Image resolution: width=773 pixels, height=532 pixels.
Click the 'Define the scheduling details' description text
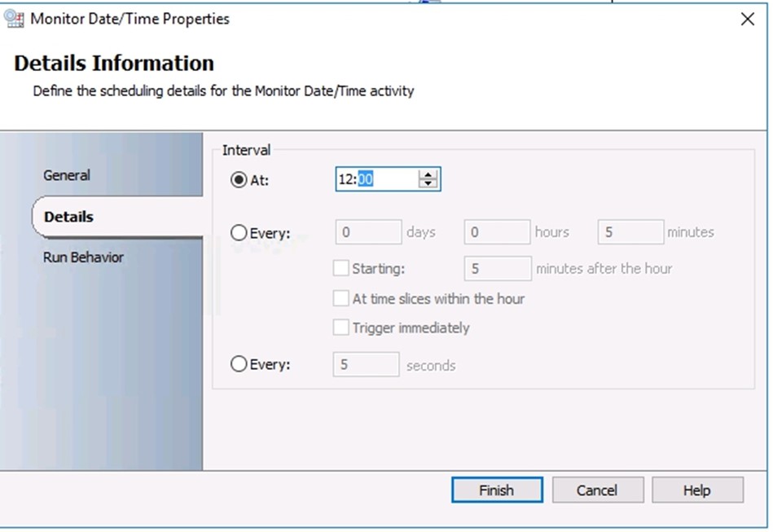(223, 91)
